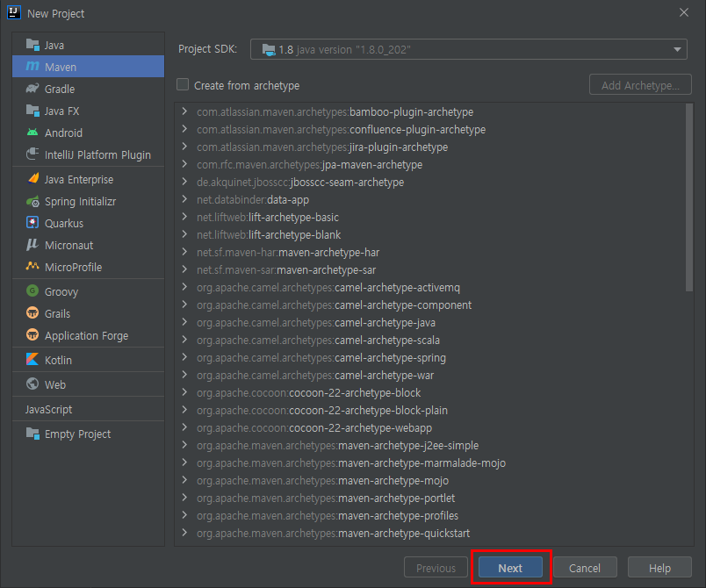706x588 pixels.
Task: Click the archetype list vertical scrollbar
Action: point(688,198)
